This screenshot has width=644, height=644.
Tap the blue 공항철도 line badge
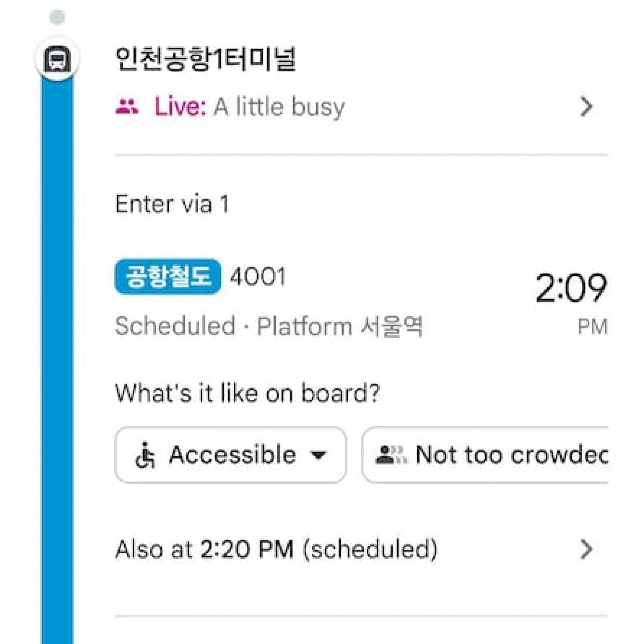tap(168, 277)
